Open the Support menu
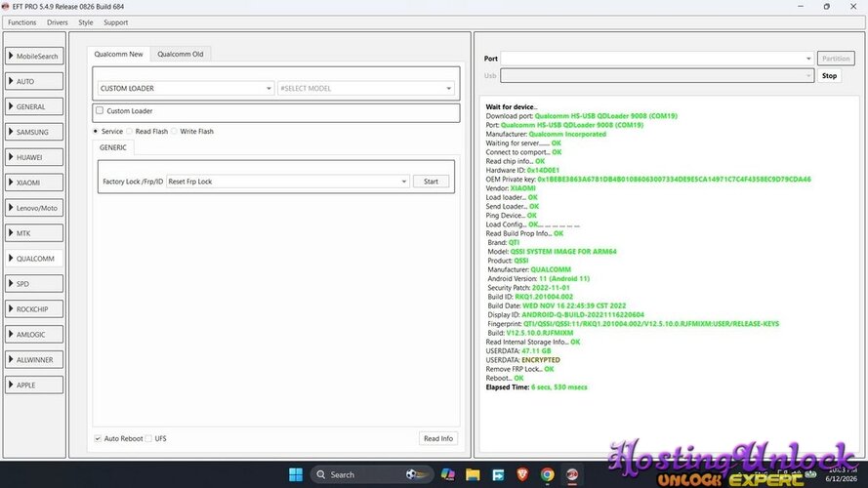 point(115,22)
